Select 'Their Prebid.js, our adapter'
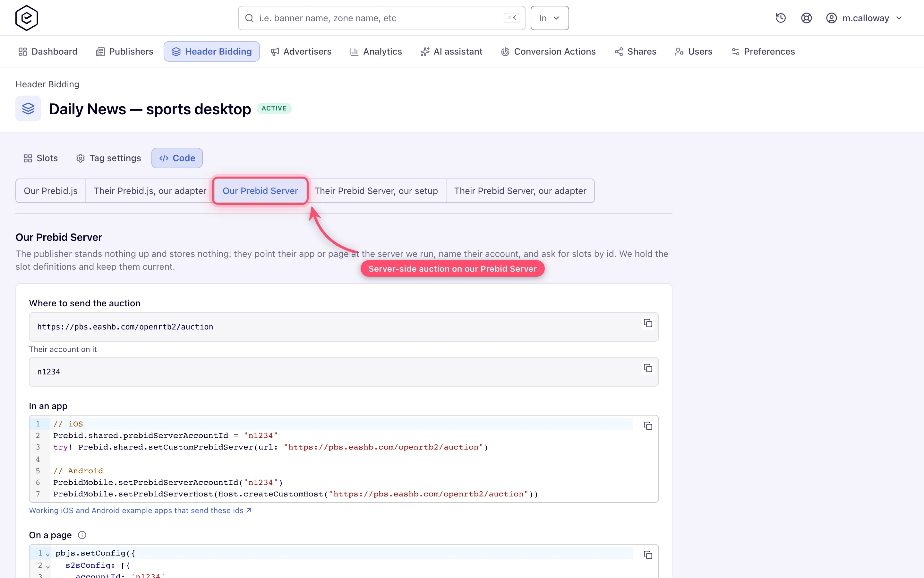This screenshot has height=578, width=924. (150, 191)
